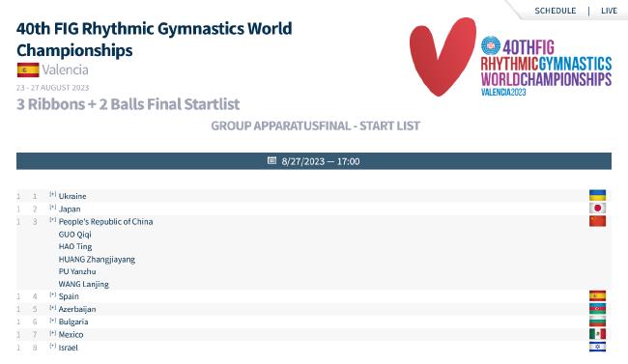The width and height of the screenshot is (628, 364).
Task: Expand the Spain team roster
Action: [x=53, y=295]
